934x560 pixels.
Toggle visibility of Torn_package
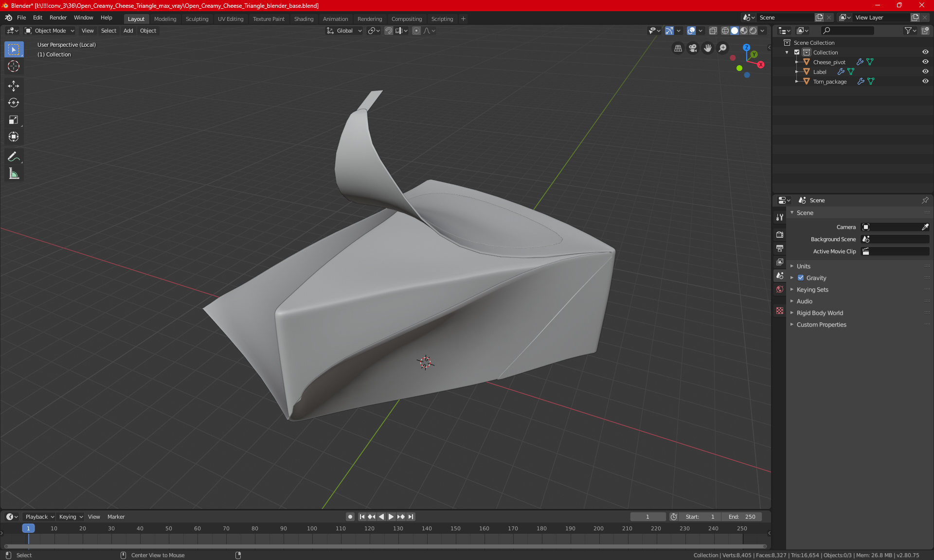coord(925,81)
